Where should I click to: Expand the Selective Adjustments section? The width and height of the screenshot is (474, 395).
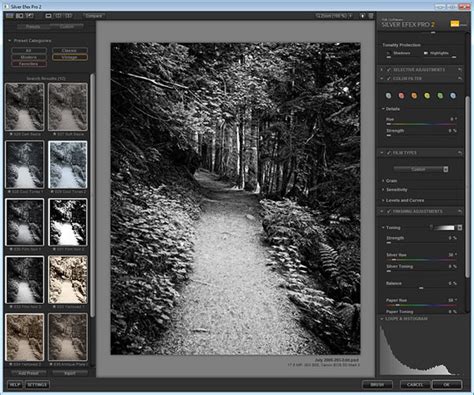tap(382, 70)
